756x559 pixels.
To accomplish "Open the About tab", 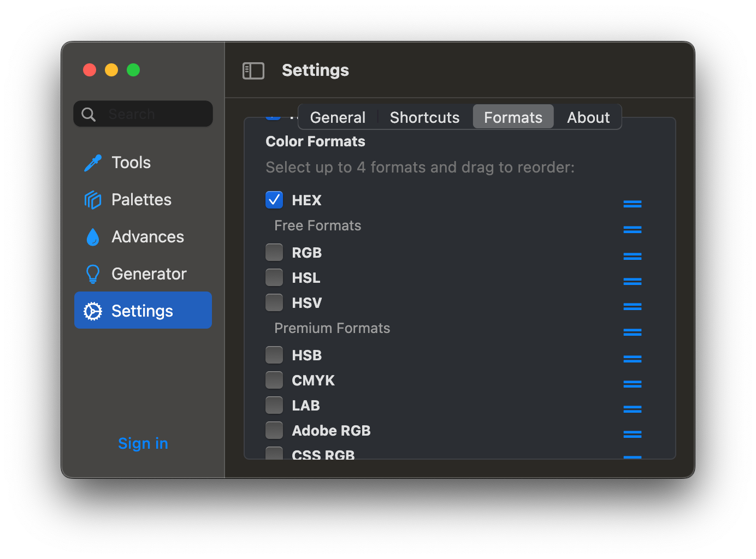I will (x=588, y=117).
